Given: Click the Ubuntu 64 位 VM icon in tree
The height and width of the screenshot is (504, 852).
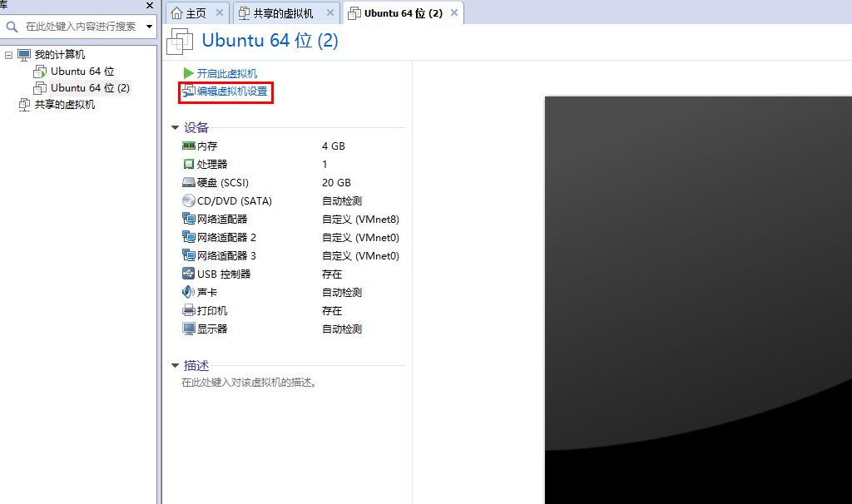Looking at the screenshot, I should click(40, 72).
